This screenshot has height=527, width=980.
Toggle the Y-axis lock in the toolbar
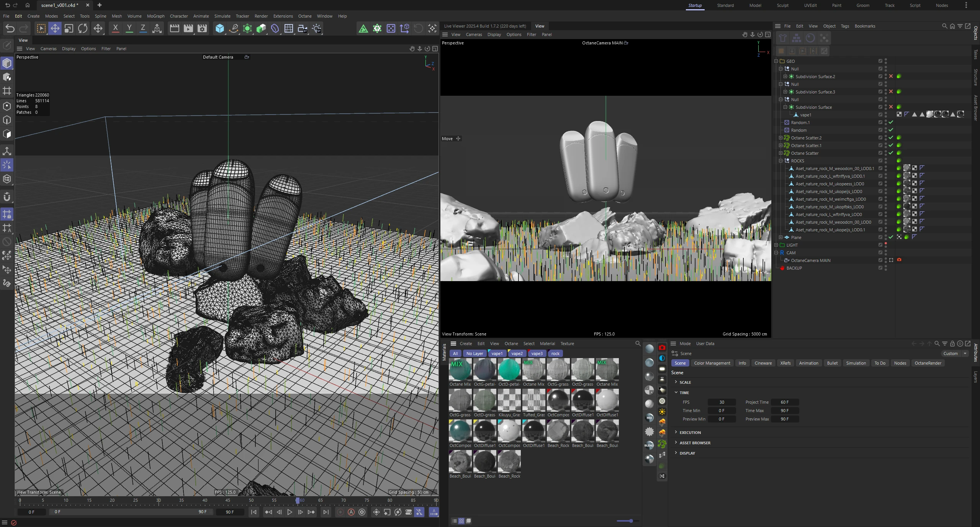coord(129,28)
